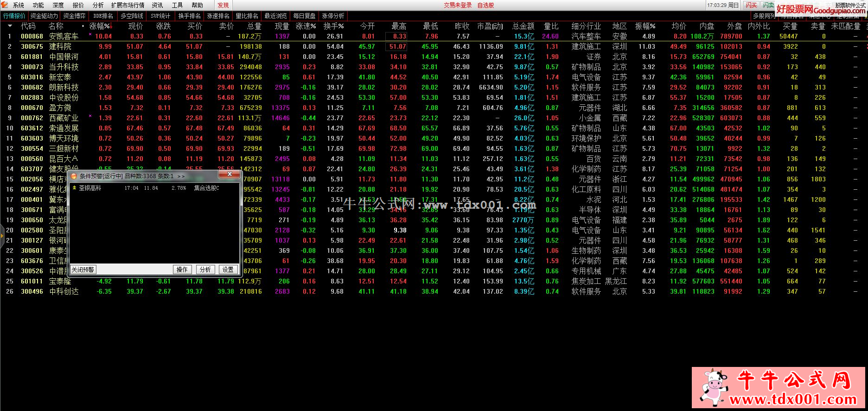Open the 扩展市场行情 menu

point(128,5)
